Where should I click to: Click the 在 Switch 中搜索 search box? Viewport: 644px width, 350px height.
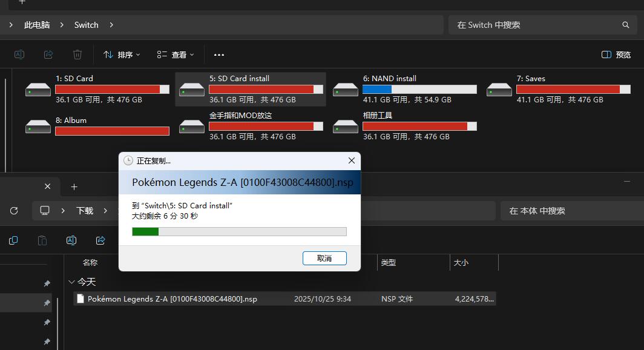pyautogui.click(x=539, y=25)
